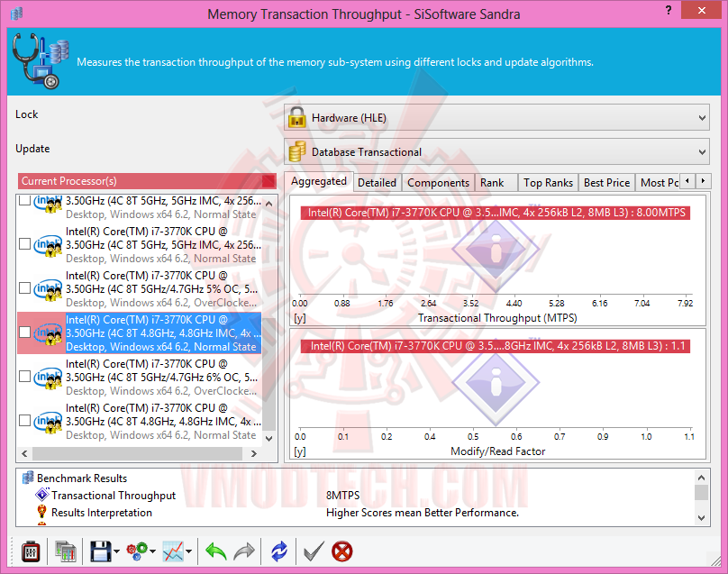Click the grey forward arrow icon
The image size is (728, 574).
[244, 551]
